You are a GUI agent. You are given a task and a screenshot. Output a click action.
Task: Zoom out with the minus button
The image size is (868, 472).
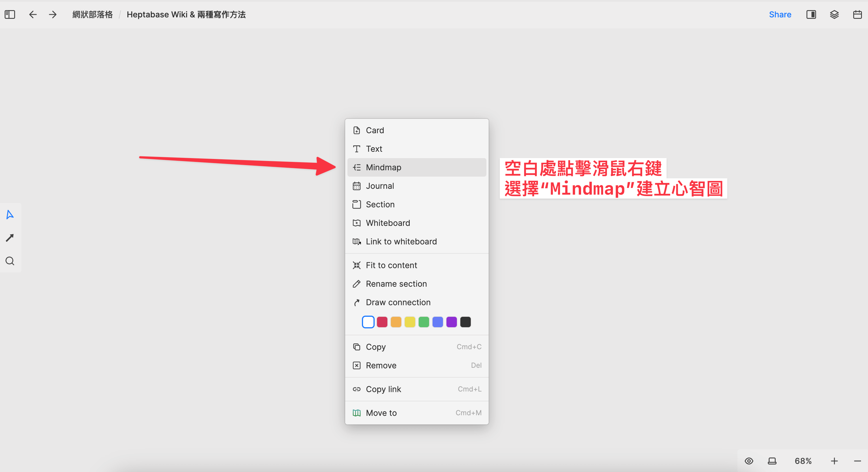[x=857, y=461]
